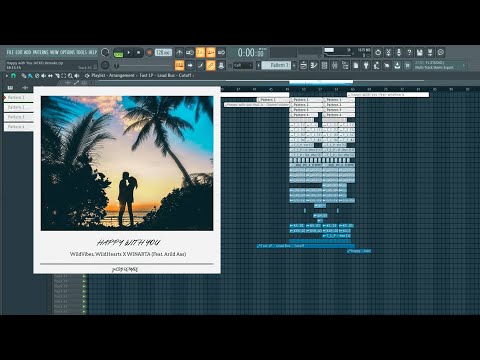Select the playlist paint brush tool
Viewport: 480px width, 360px height.
(x=30, y=76)
